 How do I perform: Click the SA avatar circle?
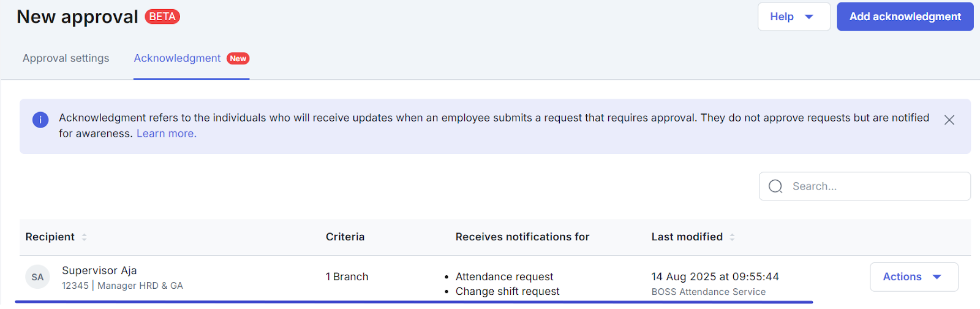click(x=37, y=277)
